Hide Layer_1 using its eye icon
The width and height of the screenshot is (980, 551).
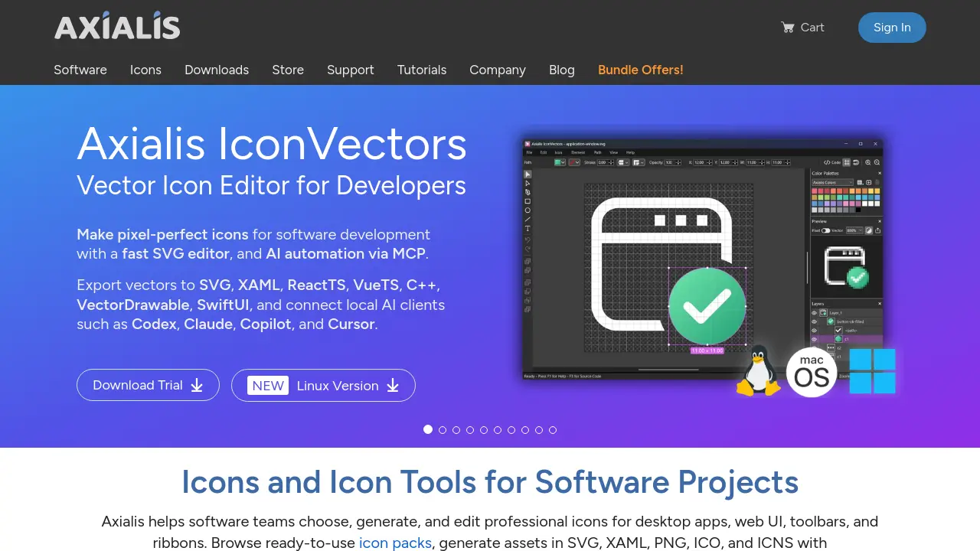pos(815,313)
